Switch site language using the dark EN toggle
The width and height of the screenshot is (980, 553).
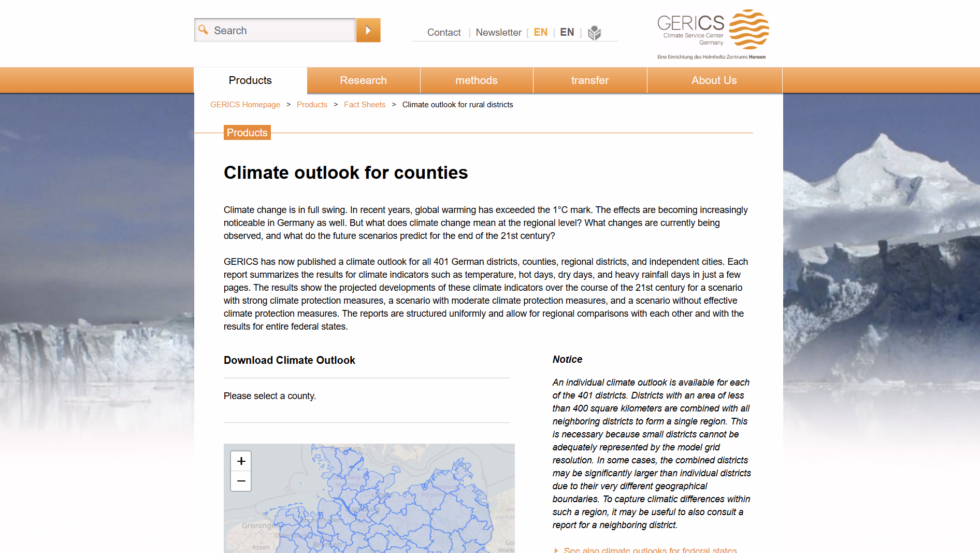(567, 32)
